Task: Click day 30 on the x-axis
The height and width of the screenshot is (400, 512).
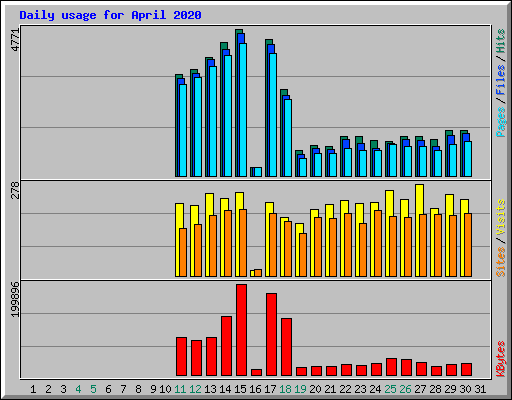Action: tap(465, 389)
